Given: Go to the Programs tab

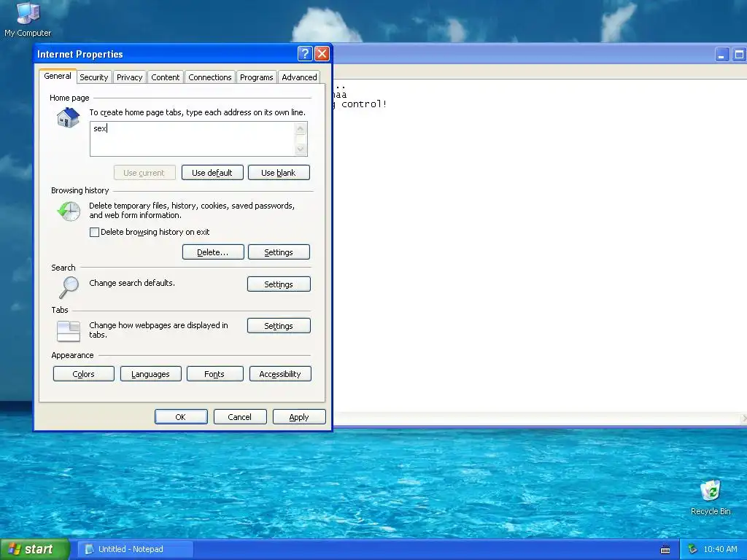Looking at the screenshot, I should tap(256, 77).
